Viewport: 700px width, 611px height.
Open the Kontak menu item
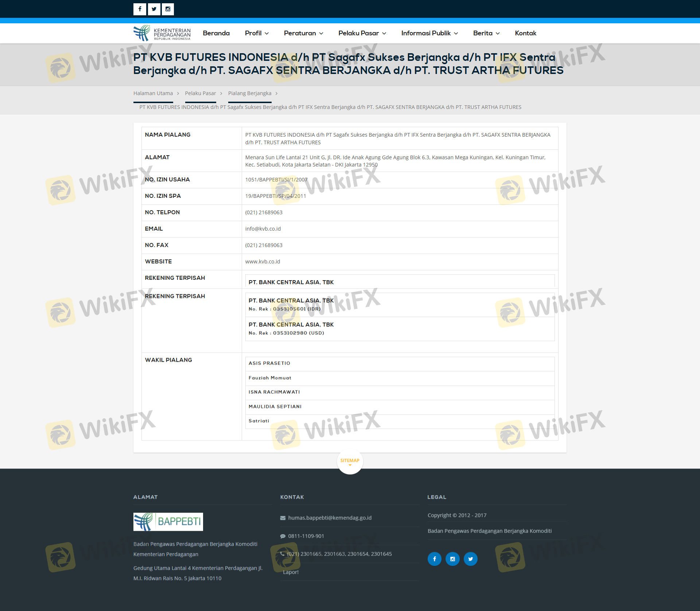point(525,33)
